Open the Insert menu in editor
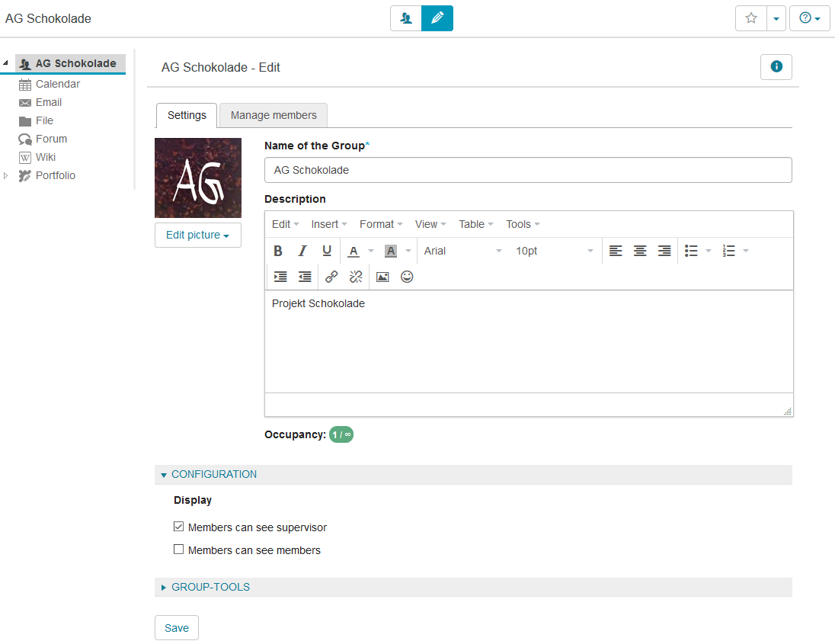 click(x=328, y=224)
